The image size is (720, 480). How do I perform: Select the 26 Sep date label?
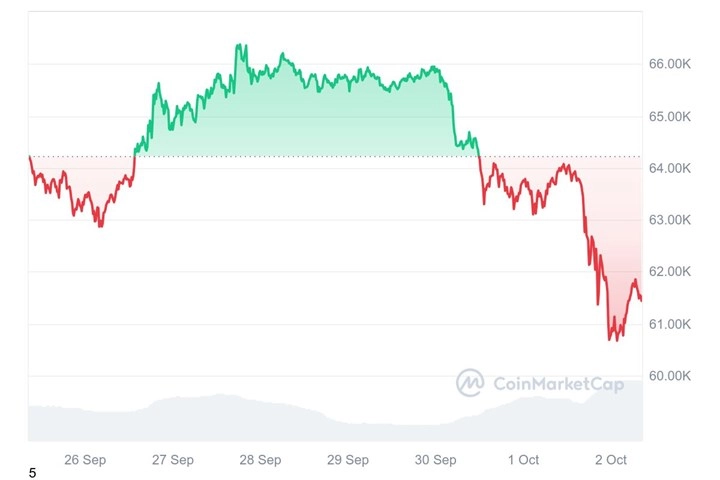click(85, 460)
